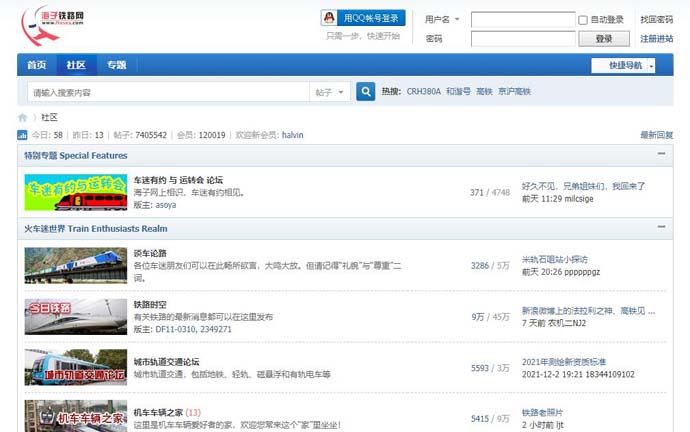Viewport: 690px width, 432px height.
Task: Click post count 9万 / 45万
Action: [x=490, y=317]
